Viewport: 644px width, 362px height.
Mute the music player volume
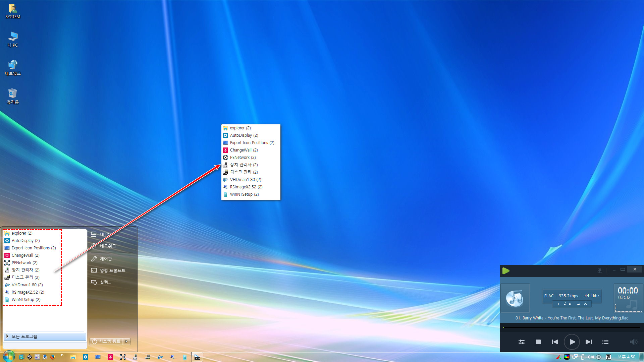(x=634, y=342)
